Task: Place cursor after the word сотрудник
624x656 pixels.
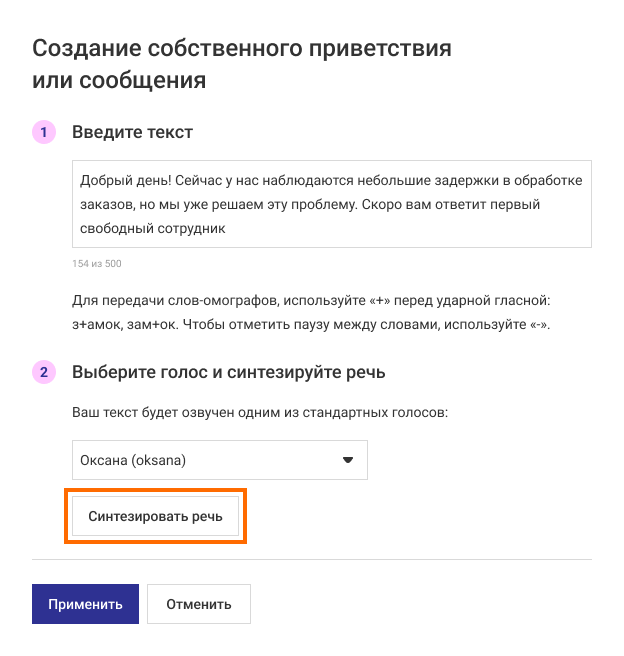Action: point(228,228)
